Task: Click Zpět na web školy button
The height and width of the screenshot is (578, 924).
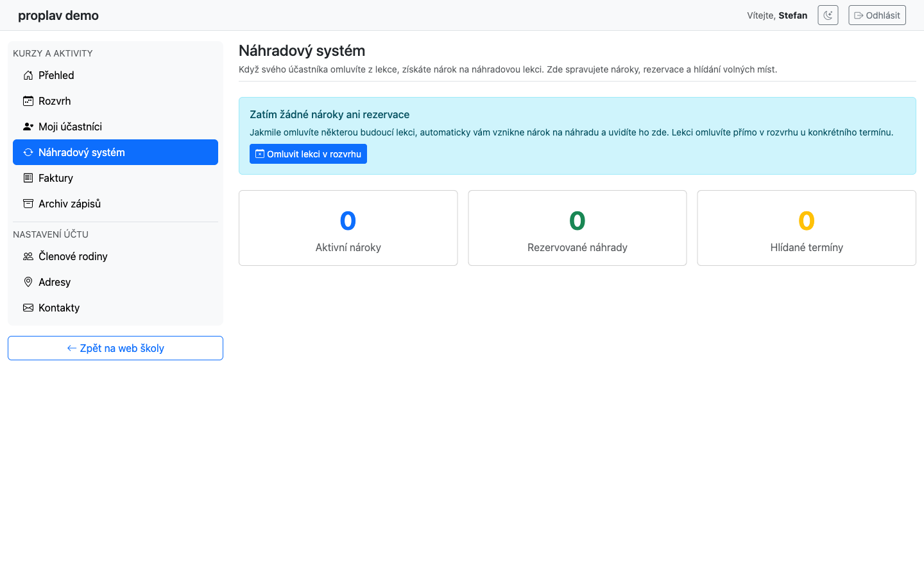Action: (x=116, y=348)
